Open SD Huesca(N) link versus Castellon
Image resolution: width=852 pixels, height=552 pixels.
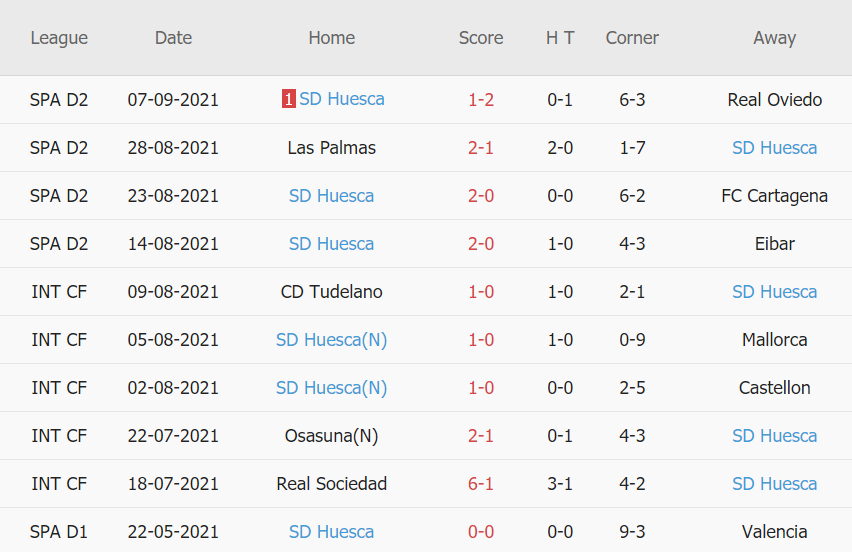[331, 388]
